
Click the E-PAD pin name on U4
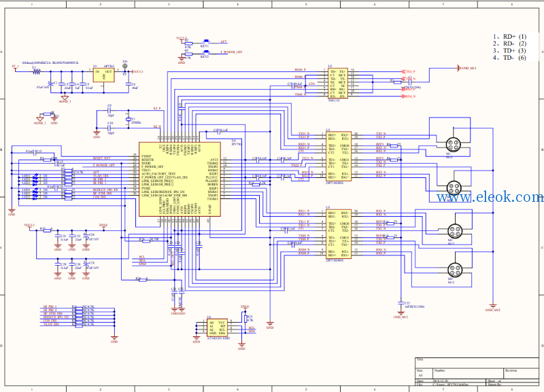point(209,209)
